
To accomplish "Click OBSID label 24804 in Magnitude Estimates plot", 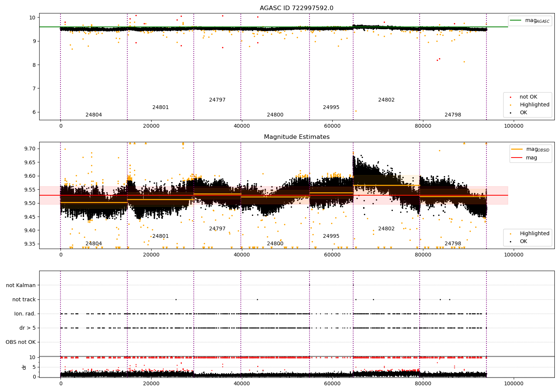I will point(94,244).
